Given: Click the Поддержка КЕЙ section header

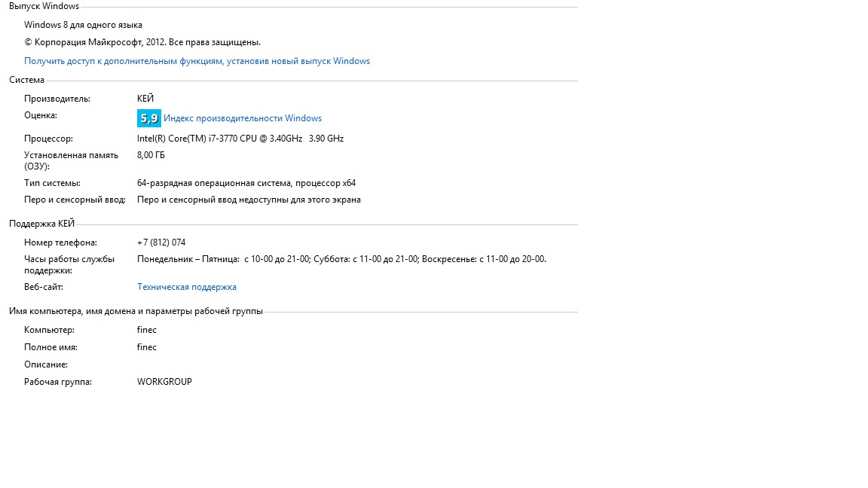Looking at the screenshot, I should (41, 224).
